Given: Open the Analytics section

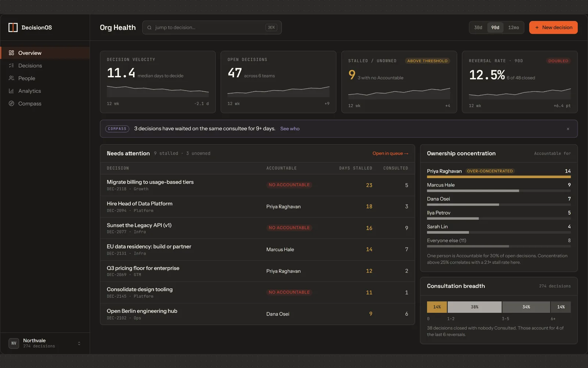Looking at the screenshot, I should [x=45, y=91].
